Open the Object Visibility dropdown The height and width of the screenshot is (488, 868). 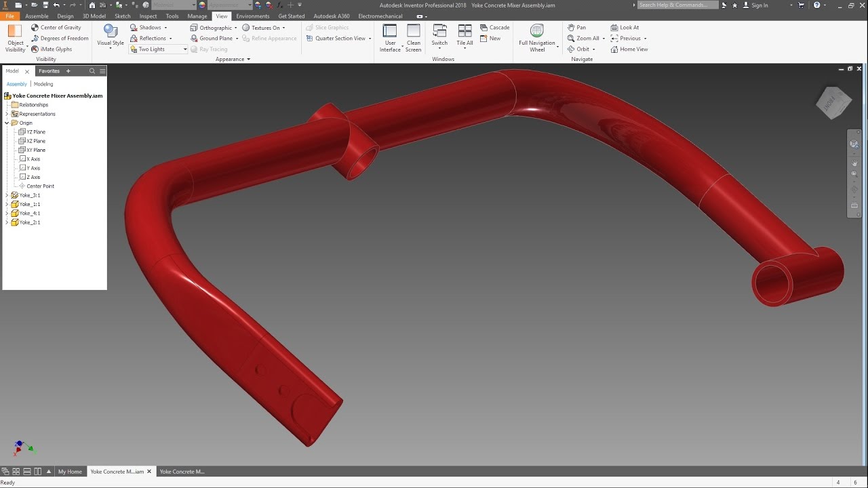[15, 39]
